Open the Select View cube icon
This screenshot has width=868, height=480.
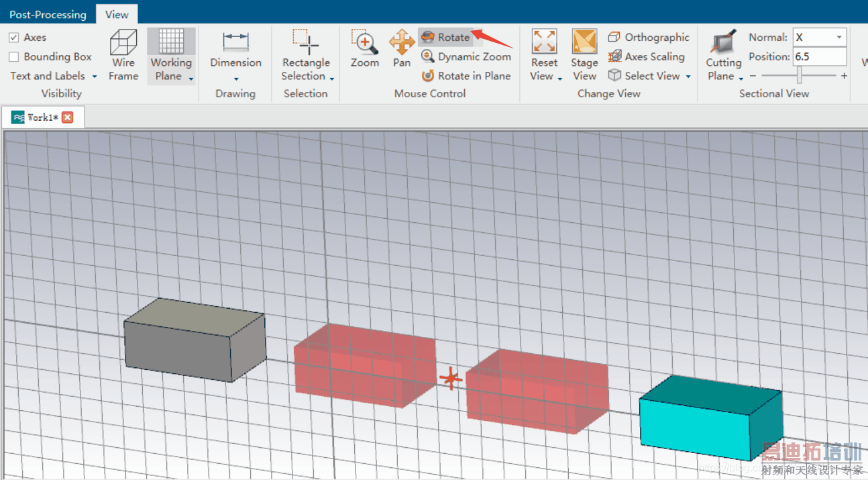point(614,76)
